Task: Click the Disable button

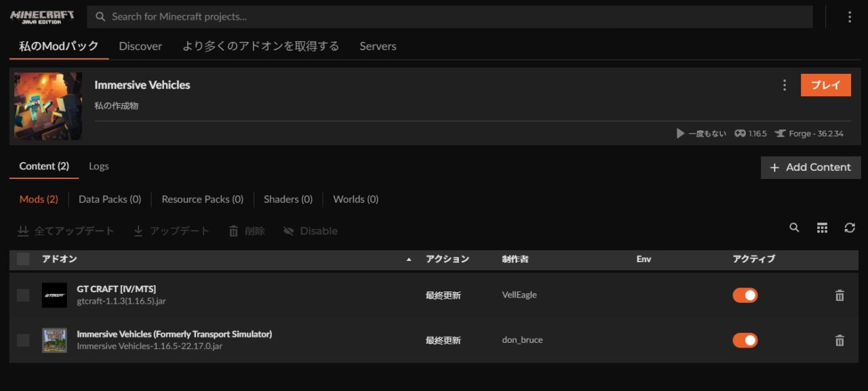Action: pos(311,231)
